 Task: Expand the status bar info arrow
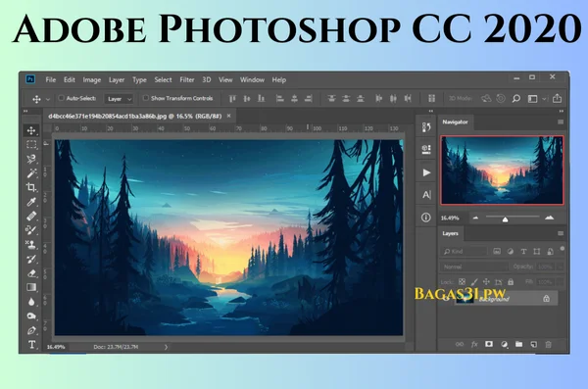pyautogui.click(x=166, y=347)
